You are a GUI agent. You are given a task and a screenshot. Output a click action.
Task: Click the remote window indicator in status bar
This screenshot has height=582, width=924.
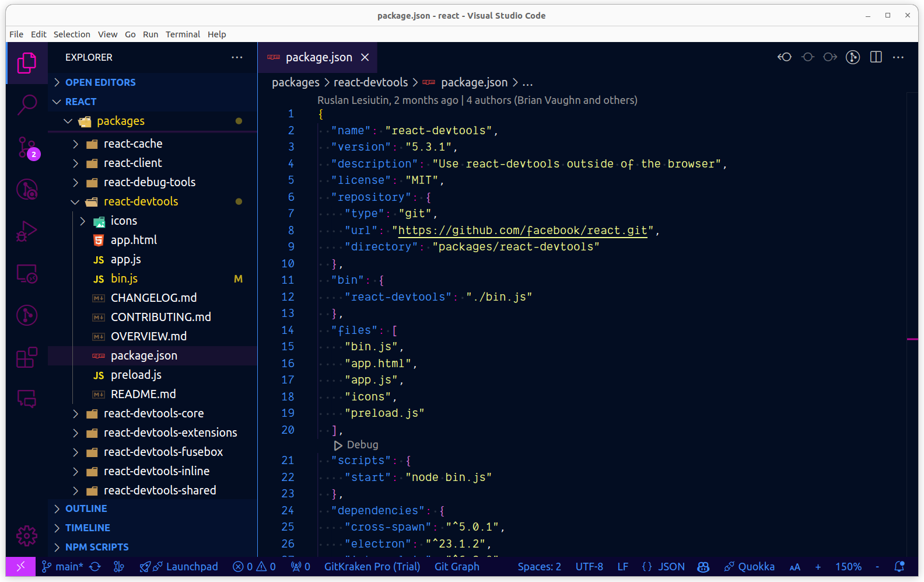click(x=20, y=566)
